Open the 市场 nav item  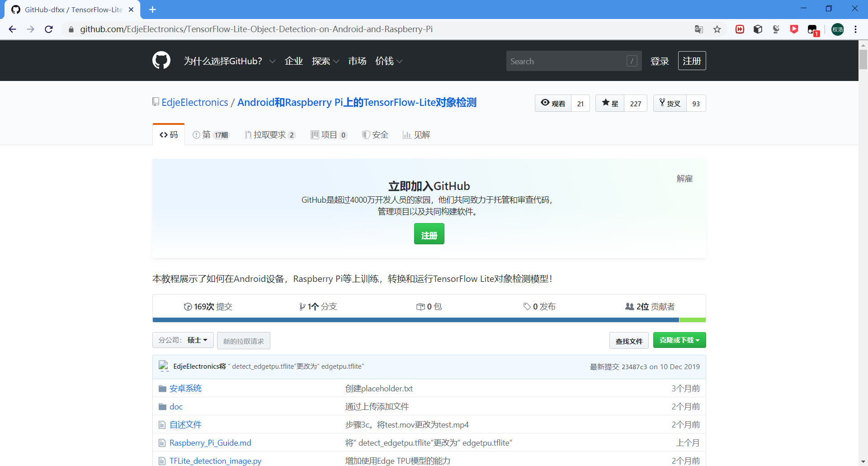[357, 61]
